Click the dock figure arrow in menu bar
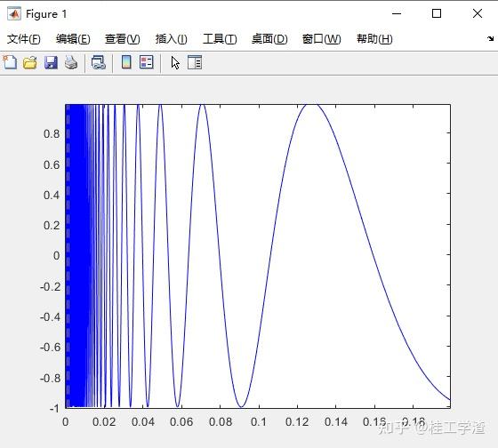This screenshot has width=498, height=448. tap(490, 39)
